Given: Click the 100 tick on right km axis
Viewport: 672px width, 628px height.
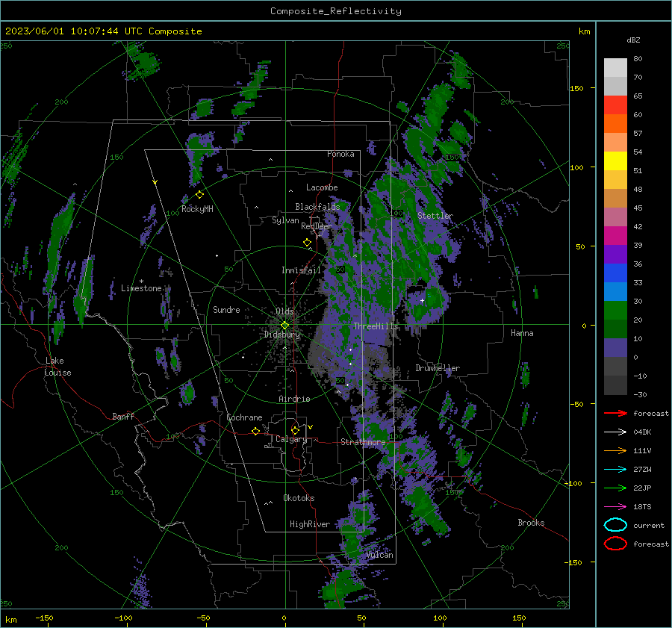Looking at the screenshot, I should tap(576, 167).
